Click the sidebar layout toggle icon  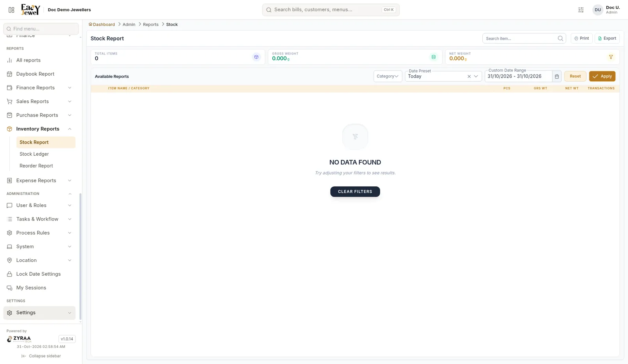11,10
